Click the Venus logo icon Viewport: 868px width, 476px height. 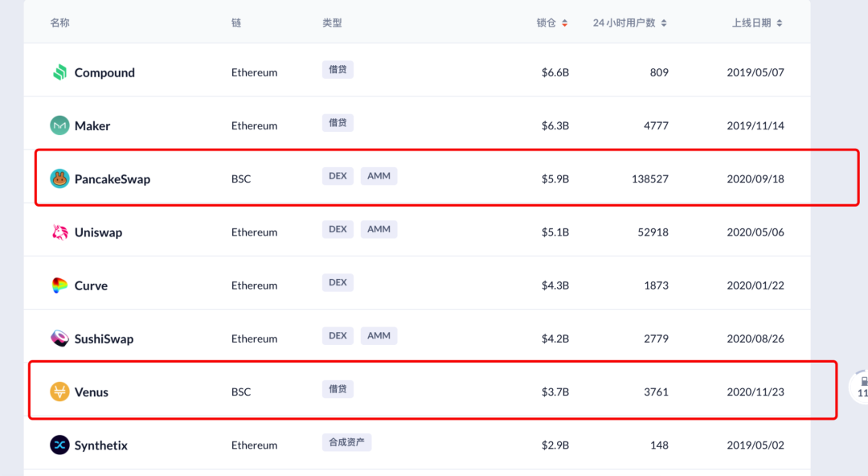tap(60, 392)
